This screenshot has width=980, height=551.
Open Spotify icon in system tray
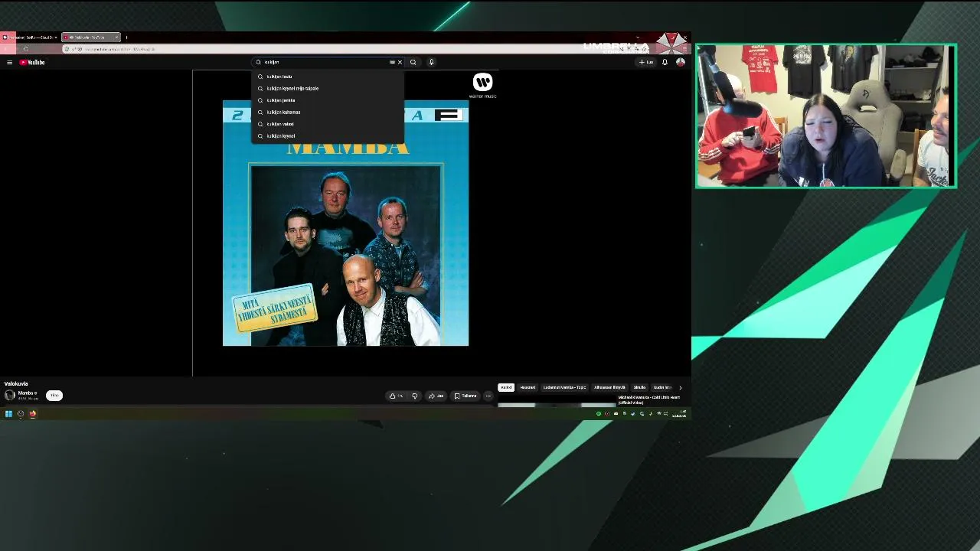[x=599, y=414]
